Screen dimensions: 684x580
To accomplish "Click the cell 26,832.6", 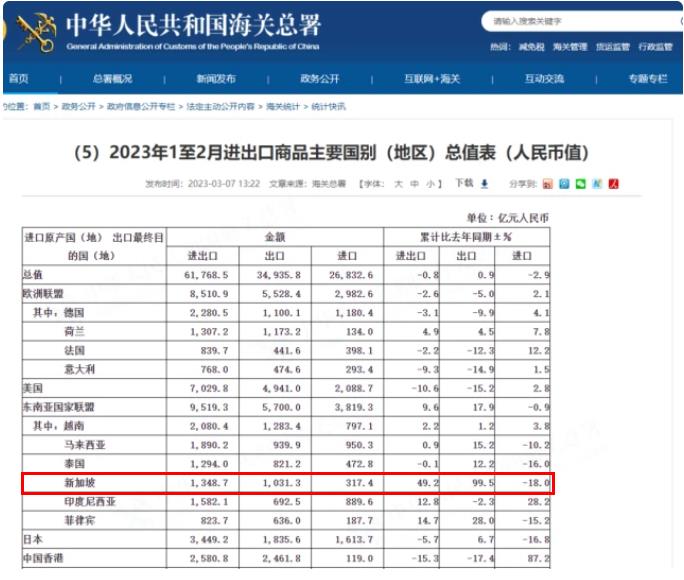I will coord(351,275).
